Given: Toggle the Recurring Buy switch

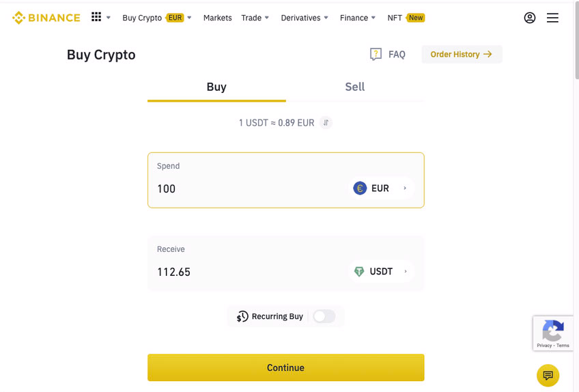Looking at the screenshot, I should (x=324, y=316).
